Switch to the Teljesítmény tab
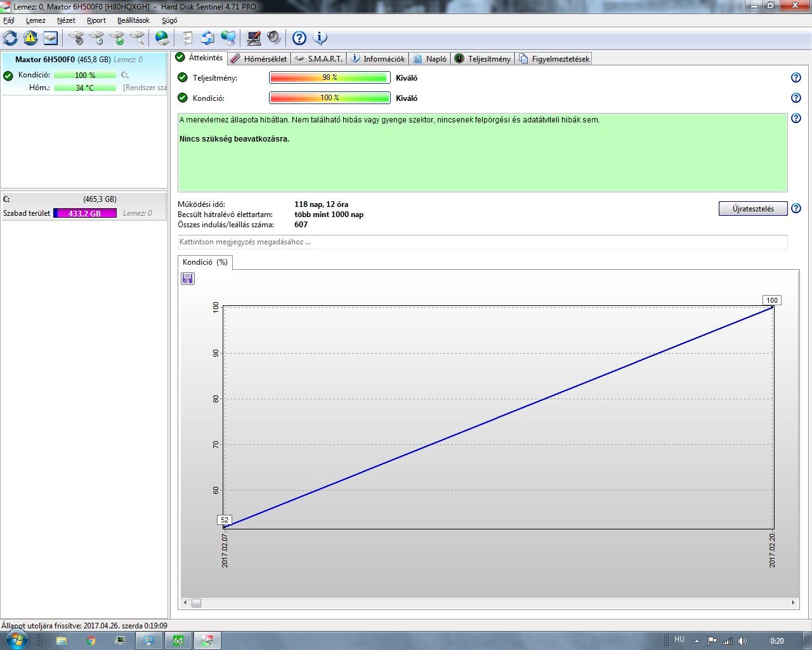 [x=482, y=58]
